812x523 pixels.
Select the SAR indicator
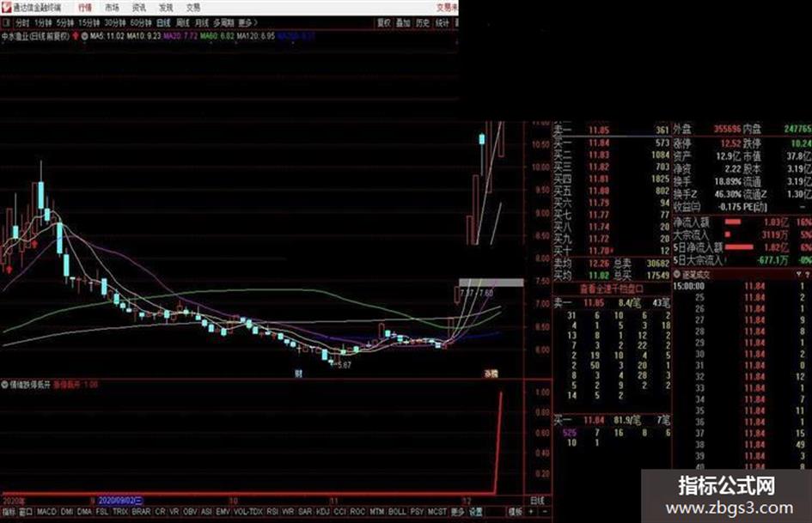coord(305,512)
